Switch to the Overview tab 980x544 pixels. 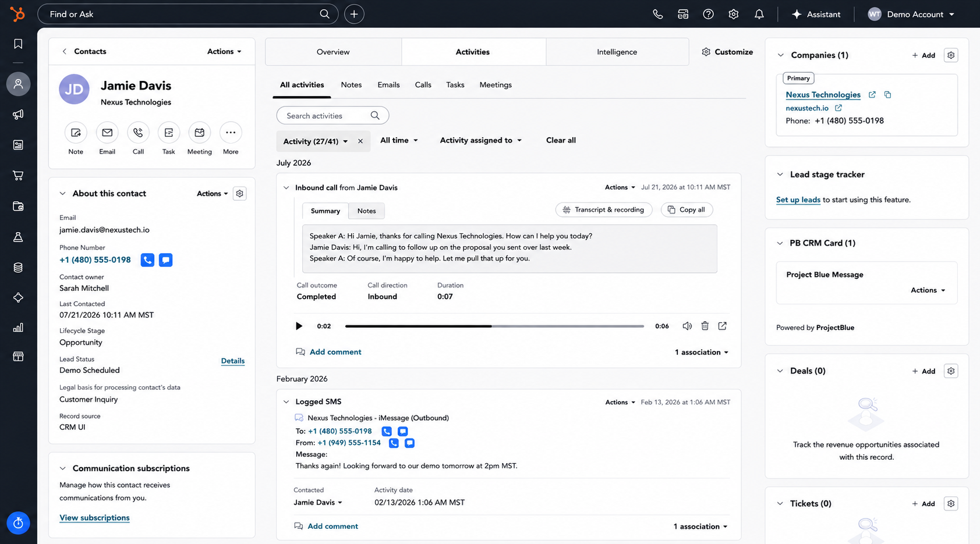click(x=333, y=52)
